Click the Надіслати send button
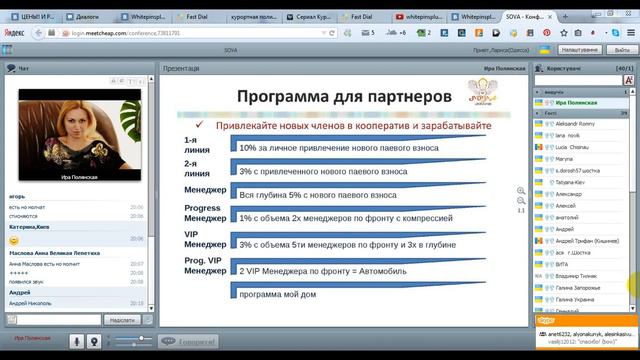Screen dimensions: 640x360 tap(122, 320)
